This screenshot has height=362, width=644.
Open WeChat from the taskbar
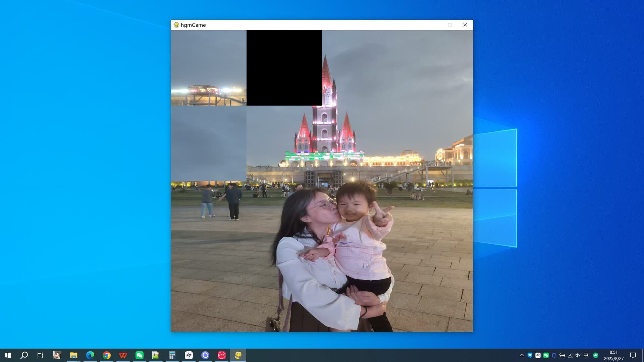click(140, 355)
